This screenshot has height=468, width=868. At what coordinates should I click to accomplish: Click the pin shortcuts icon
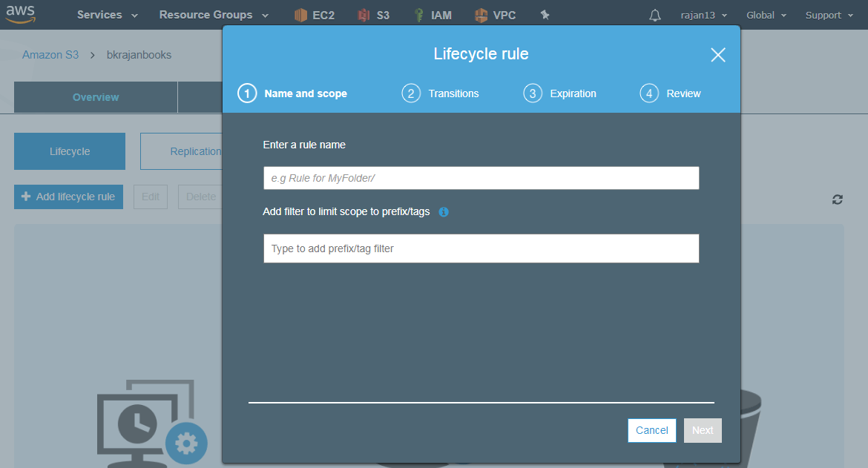(545, 15)
